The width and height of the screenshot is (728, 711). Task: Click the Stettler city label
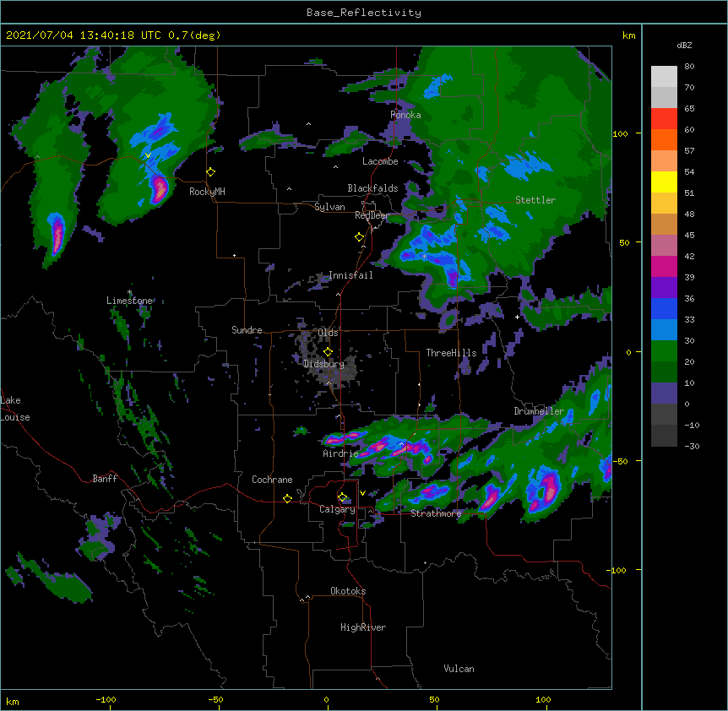[535, 200]
